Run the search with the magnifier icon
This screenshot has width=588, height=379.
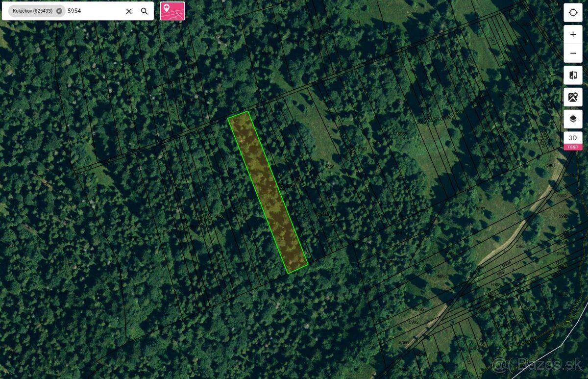(x=145, y=11)
